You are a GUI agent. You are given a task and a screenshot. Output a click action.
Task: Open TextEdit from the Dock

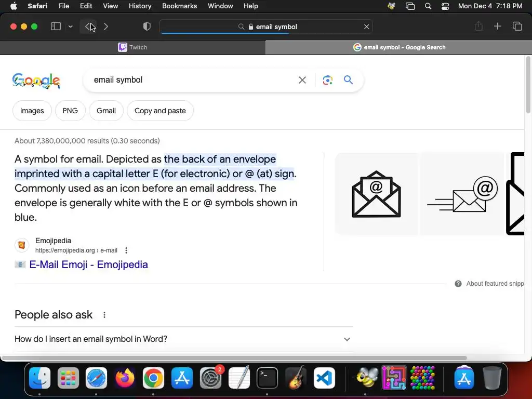239,378
